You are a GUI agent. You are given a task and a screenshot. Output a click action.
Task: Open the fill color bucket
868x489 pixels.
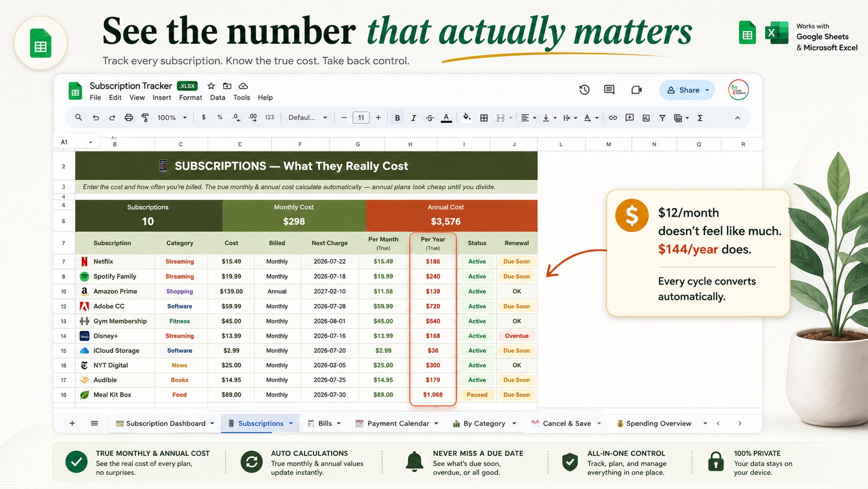pyautogui.click(x=467, y=117)
